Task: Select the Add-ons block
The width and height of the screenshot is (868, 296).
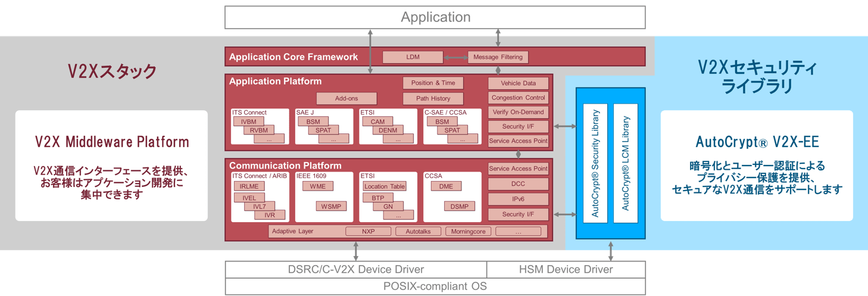Action: pos(346,98)
